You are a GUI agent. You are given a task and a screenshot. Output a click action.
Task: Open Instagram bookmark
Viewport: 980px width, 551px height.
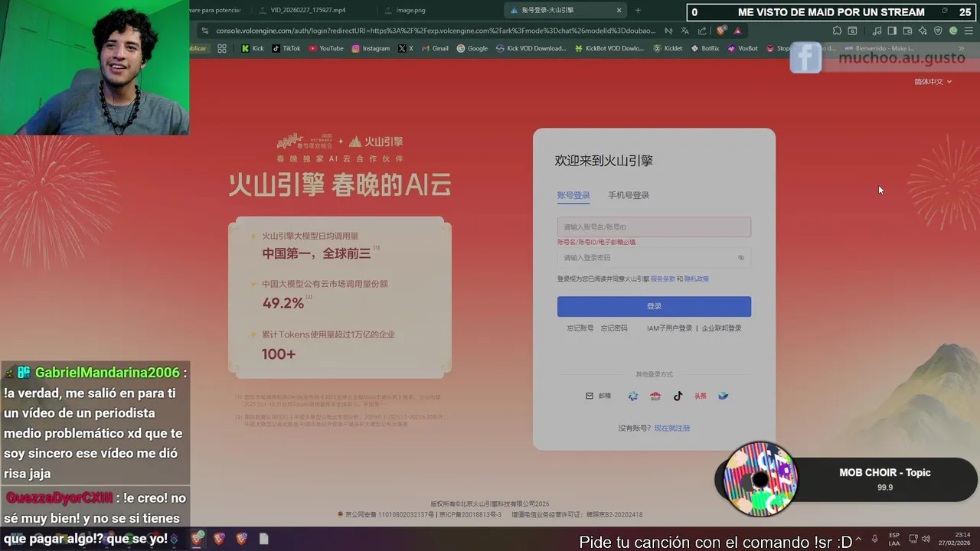(371, 48)
